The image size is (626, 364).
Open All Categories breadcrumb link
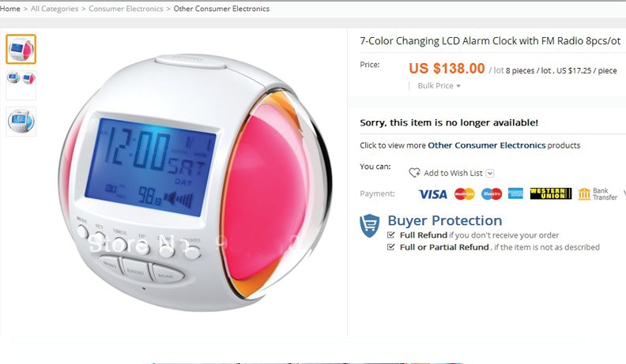point(55,9)
